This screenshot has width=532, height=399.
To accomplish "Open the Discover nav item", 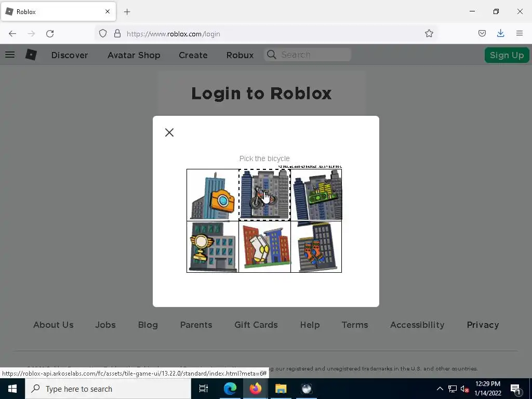I will 70,55.
